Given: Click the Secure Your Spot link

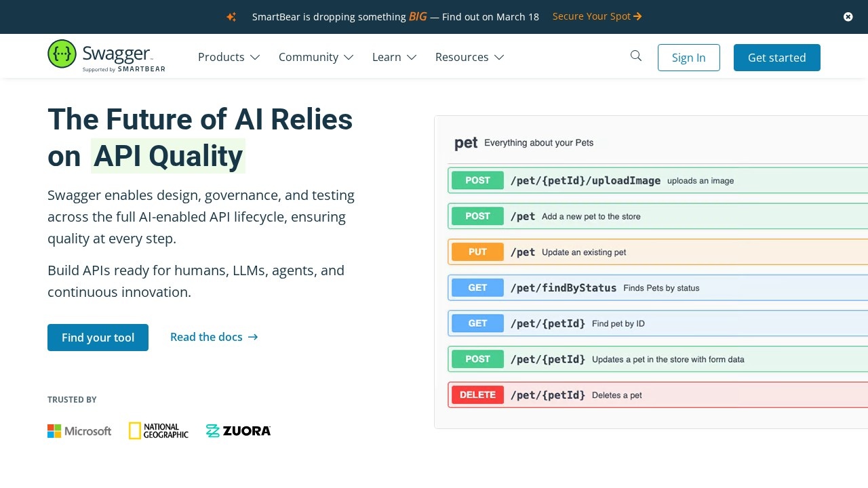Looking at the screenshot, I should (x=597, y=16).
